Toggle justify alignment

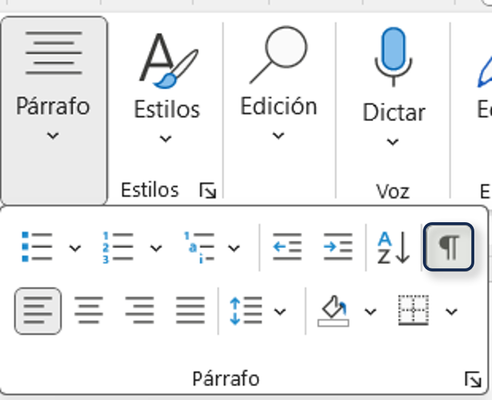190,311
